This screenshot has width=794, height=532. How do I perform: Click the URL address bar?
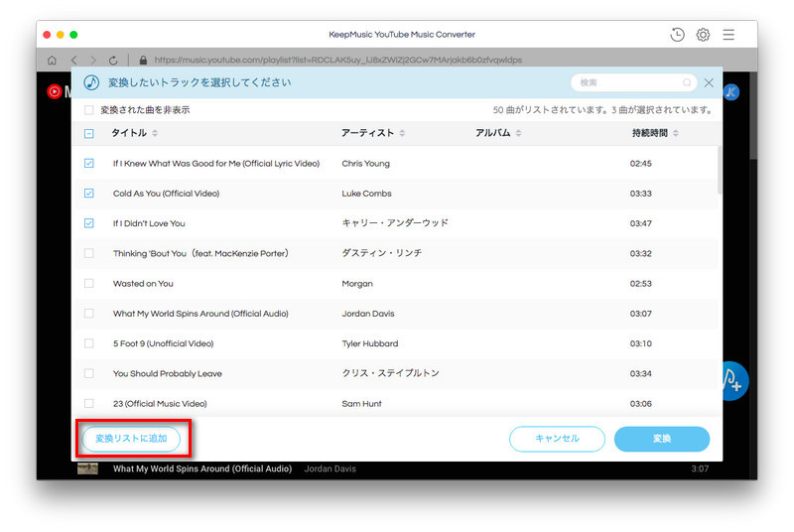coord(338,60)
